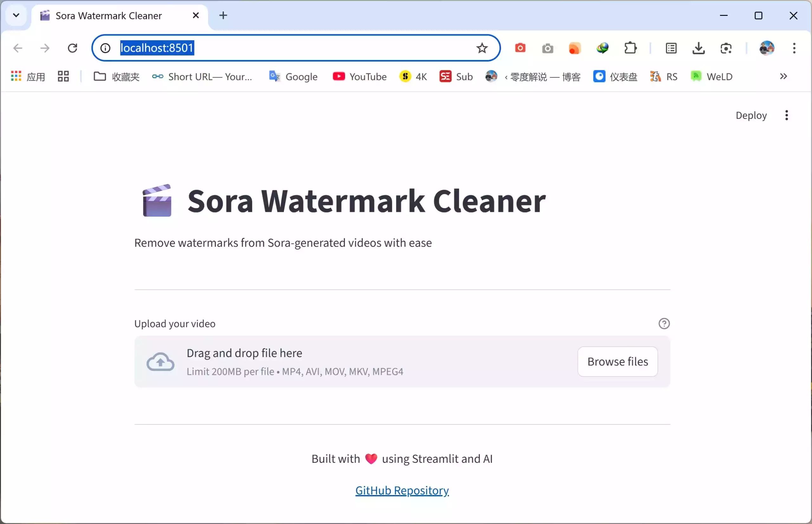Bookmark this page with the star icon

[x=482, y=48]
